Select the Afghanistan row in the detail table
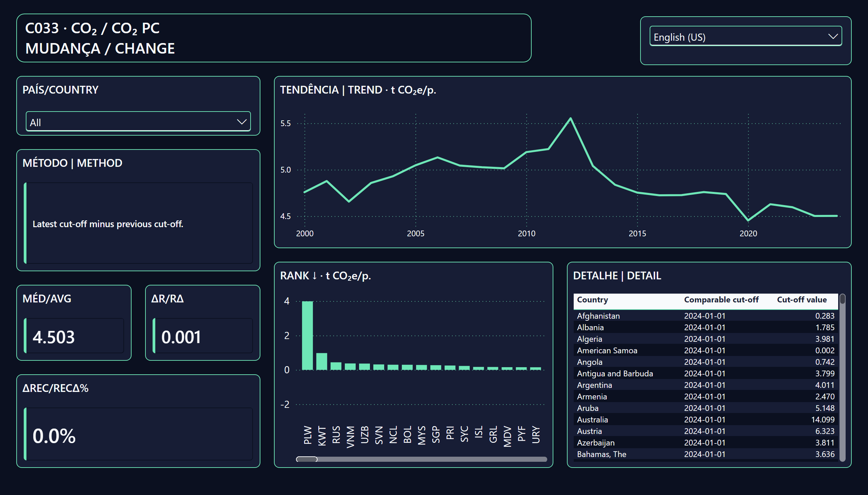Viewport: 868px width, 495px height. click(706, 316)
